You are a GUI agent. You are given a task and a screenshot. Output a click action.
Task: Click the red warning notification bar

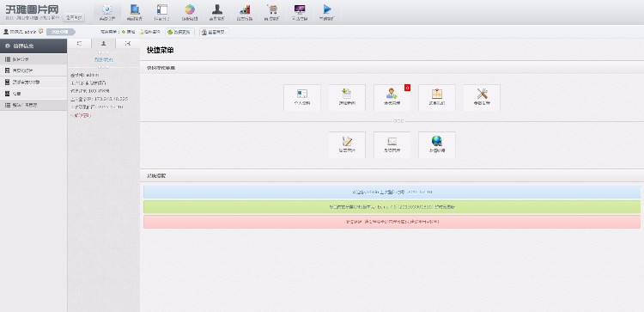(x=392, y=222)
